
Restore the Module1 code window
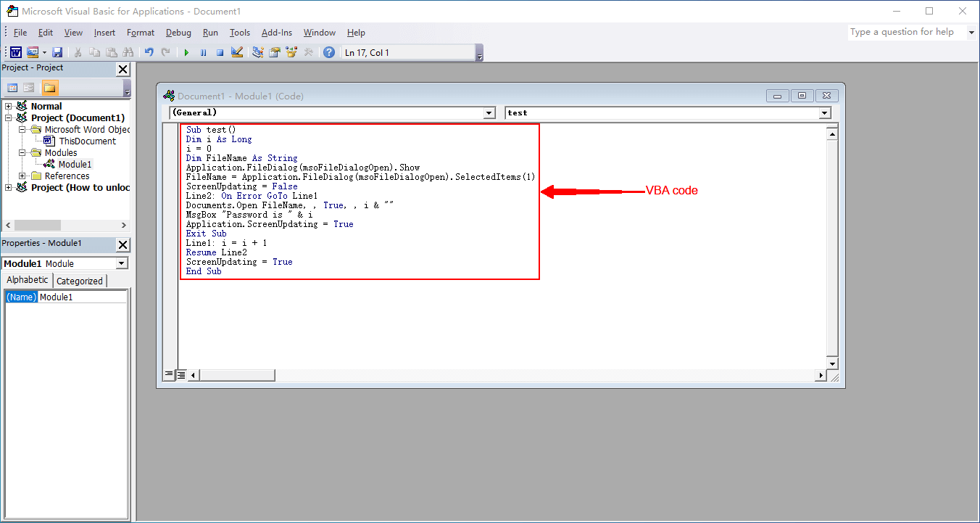[x=802, y=96]
